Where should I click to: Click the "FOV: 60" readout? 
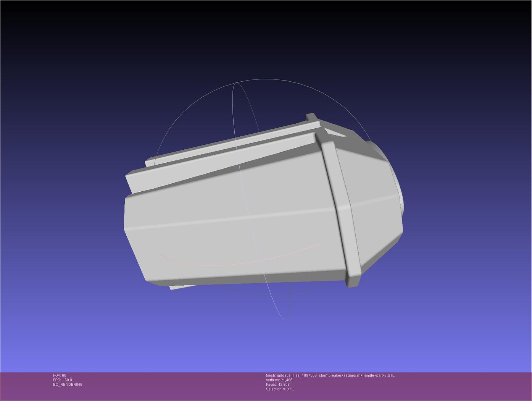[x=60, y=375]
